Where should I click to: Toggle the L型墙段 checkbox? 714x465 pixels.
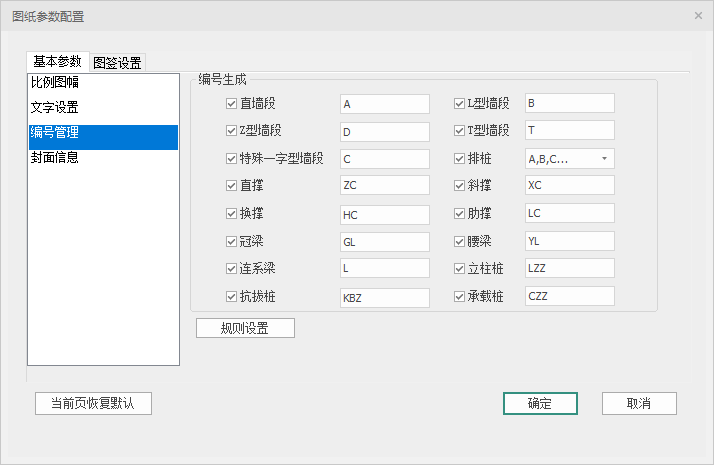[x=459, y=104]
